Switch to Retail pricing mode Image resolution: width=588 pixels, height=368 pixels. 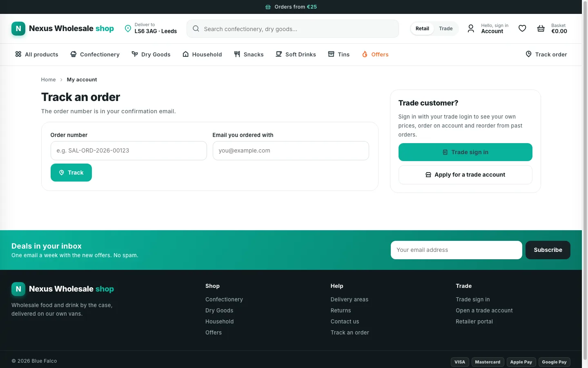point(422,29)
